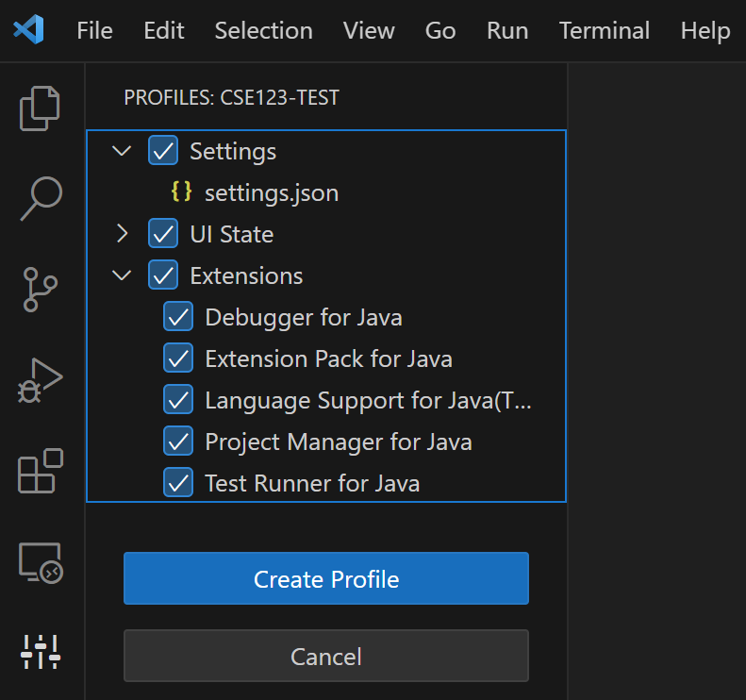Click the Create Profile button

tap(325, 578)
